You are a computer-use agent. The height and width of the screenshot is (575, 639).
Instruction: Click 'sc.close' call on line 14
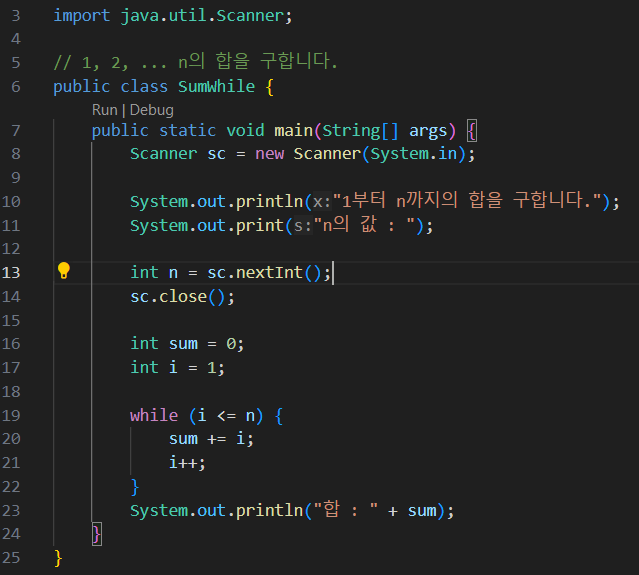(168, 296)
